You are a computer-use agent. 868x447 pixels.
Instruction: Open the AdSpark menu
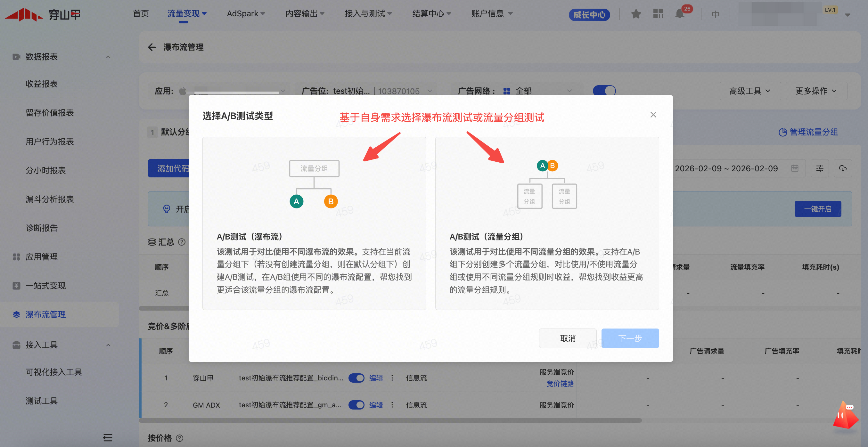(x=246, y=14)
